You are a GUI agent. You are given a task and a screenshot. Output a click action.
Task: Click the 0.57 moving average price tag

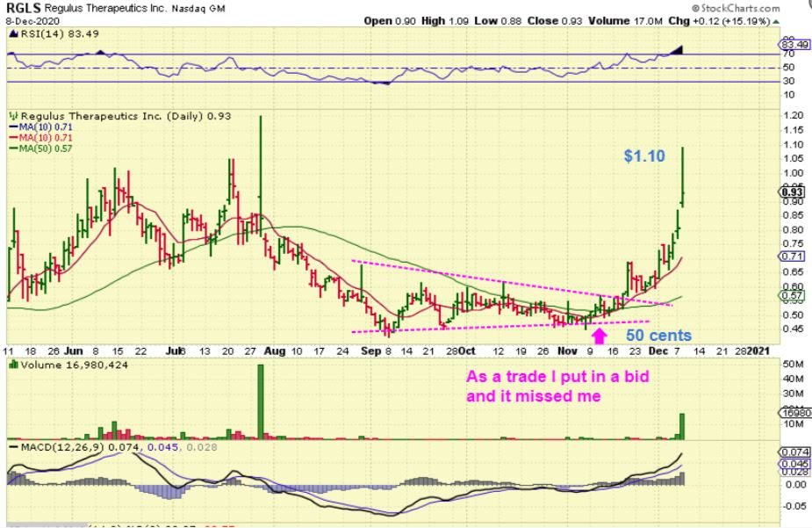(792, 296)
